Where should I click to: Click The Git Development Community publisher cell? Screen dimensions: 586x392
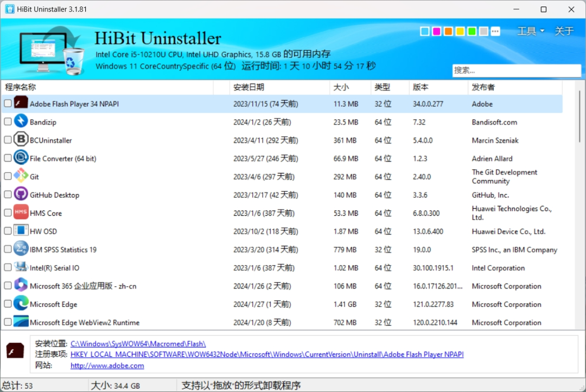point(504,177)
